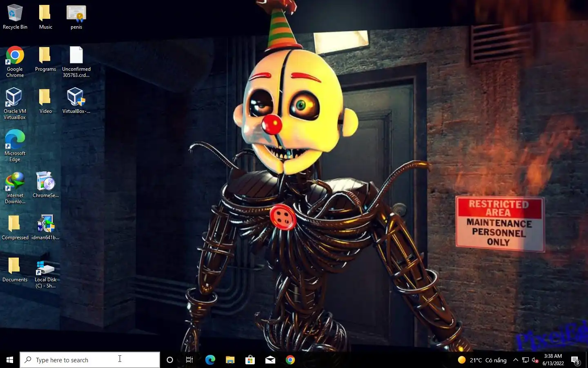Launch Microsoft Edge from the taskbar
This screenshot has height=368, width=588.
[210, 360]
